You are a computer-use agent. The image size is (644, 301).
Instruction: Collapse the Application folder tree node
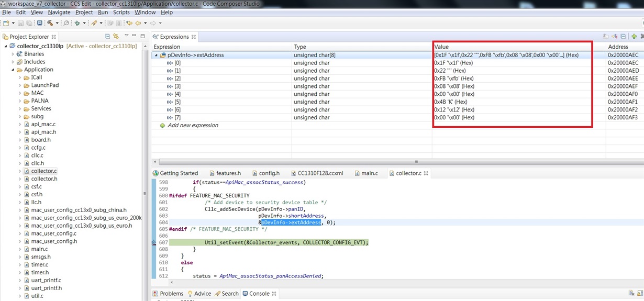pos(13,70)
